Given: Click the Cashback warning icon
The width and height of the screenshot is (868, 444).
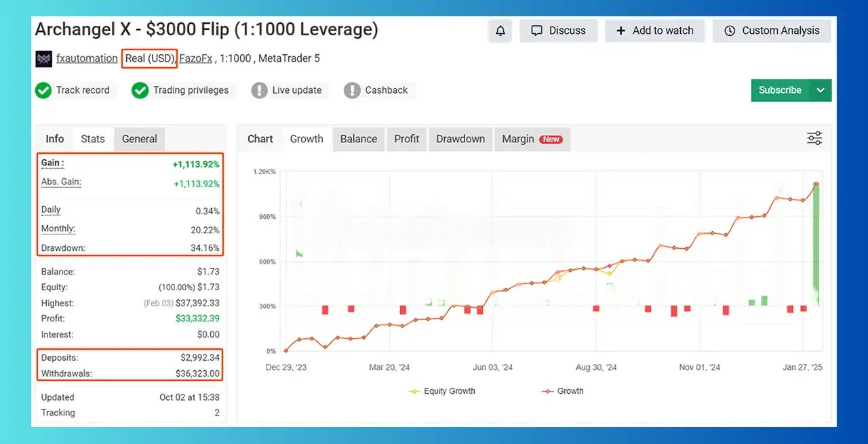Looking at the screenshot, I should click(x=352, y=90).
